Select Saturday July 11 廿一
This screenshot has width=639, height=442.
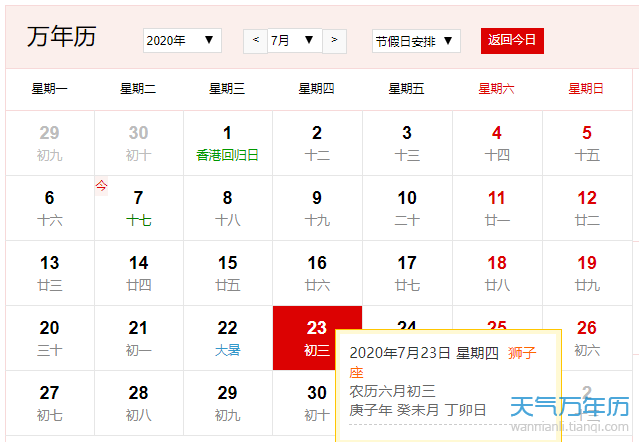[x=497, y=208]
